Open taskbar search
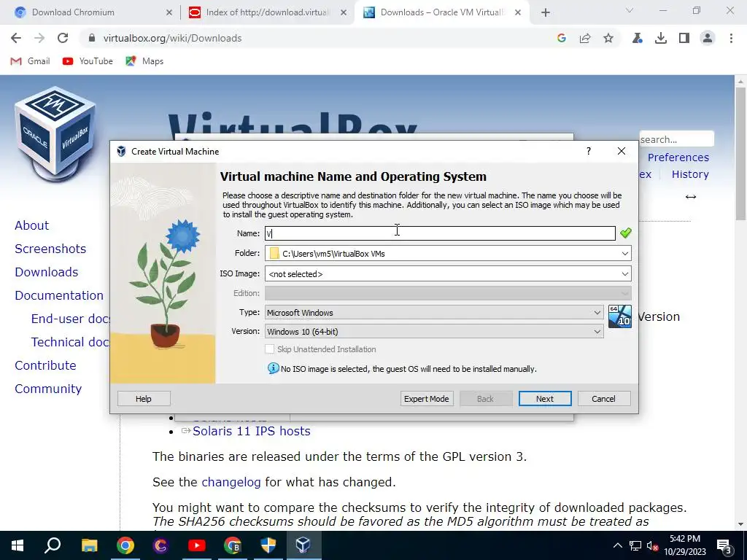Screen dimensions: 747x560 (x=53, y=545)
